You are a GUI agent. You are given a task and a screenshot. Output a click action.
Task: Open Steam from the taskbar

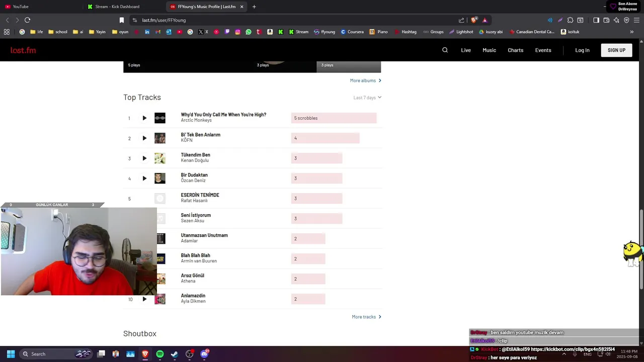pyautogui.click(x=175, y=354)
